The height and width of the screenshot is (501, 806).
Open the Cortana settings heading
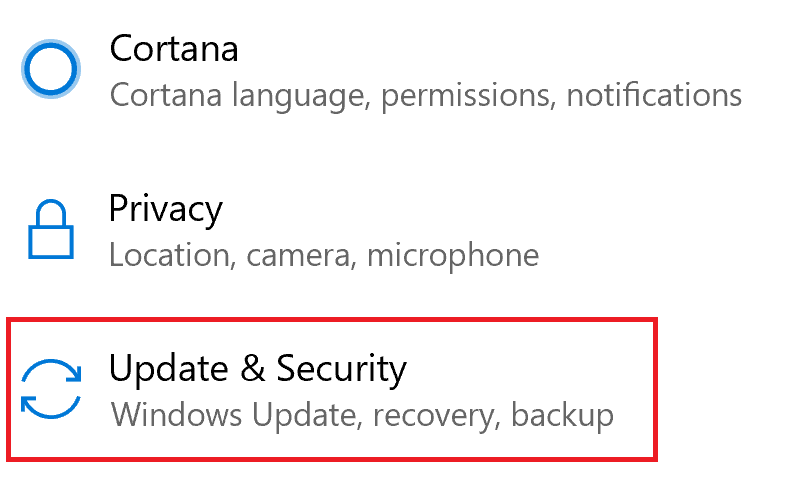[174, 49]
